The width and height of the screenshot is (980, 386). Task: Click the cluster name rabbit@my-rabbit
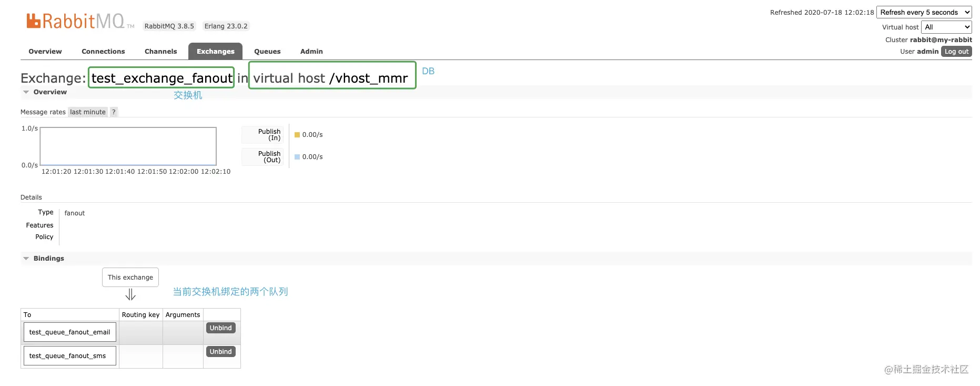click(941, 40)
